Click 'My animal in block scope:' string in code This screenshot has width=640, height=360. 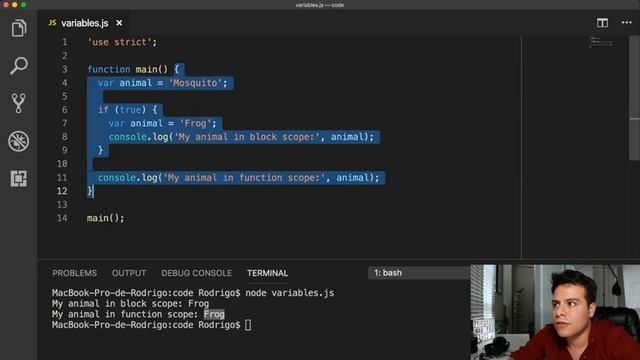247,137
